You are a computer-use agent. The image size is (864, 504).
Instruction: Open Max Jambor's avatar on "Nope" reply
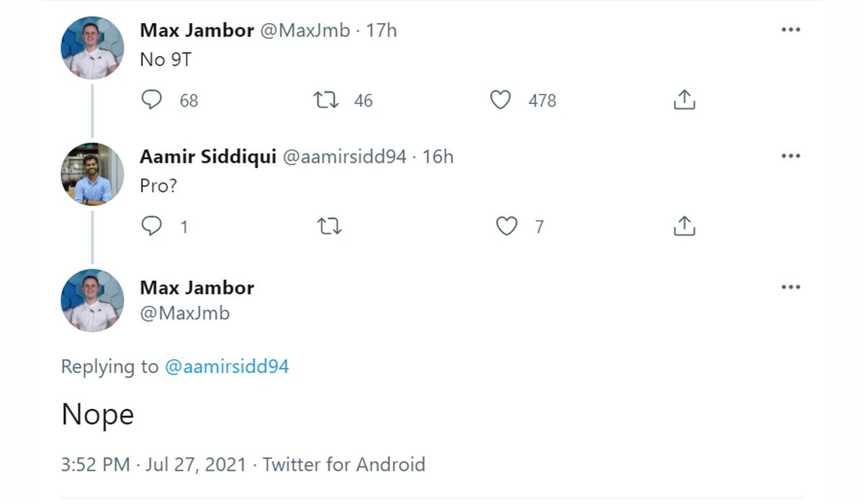point(92,300)
